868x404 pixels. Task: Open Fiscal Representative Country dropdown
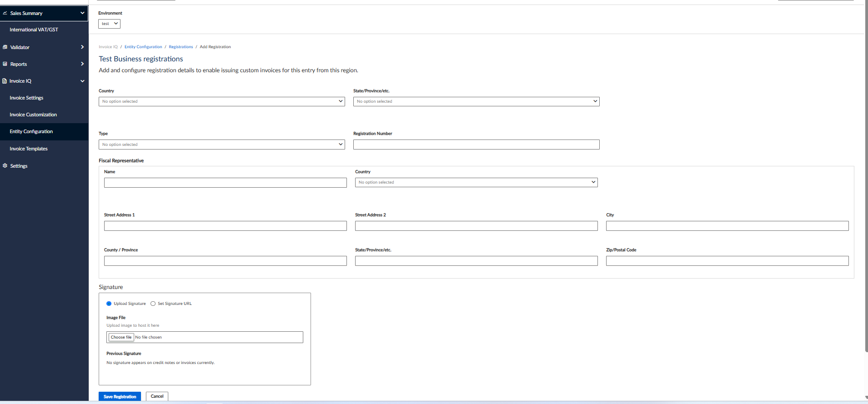476,182
